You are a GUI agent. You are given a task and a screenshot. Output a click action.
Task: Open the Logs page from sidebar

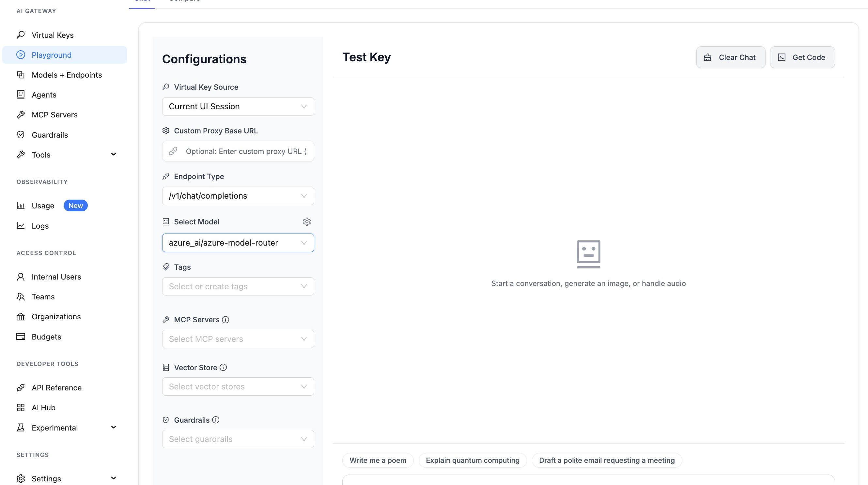tap(40, 226)
